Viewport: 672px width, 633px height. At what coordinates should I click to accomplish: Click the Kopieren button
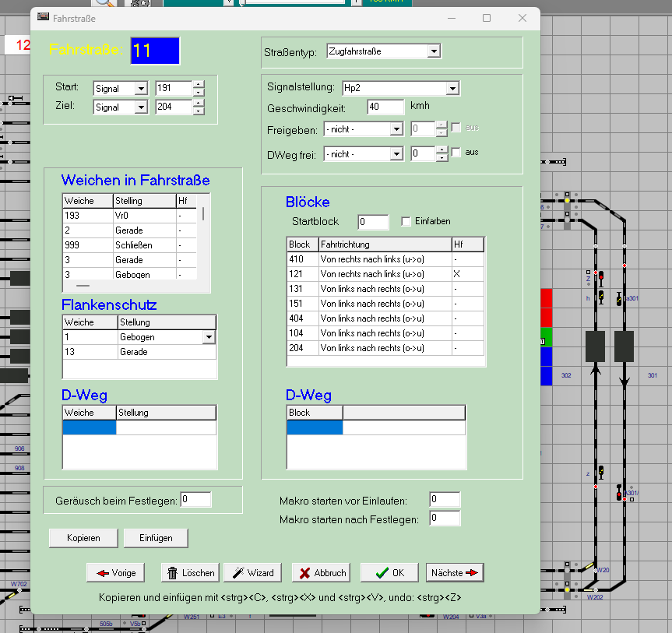pyautogui.click(x=84, y=538)
